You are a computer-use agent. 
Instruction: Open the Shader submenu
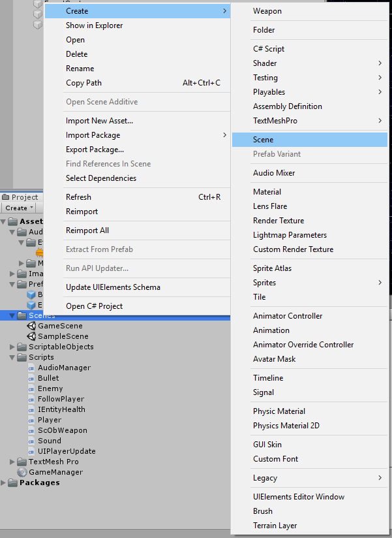pos(310,63)
